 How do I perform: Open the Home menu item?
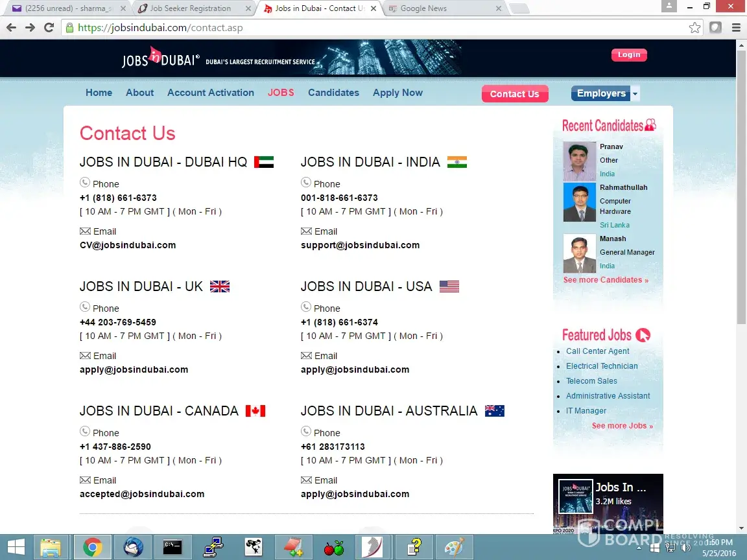click(99, 93)
